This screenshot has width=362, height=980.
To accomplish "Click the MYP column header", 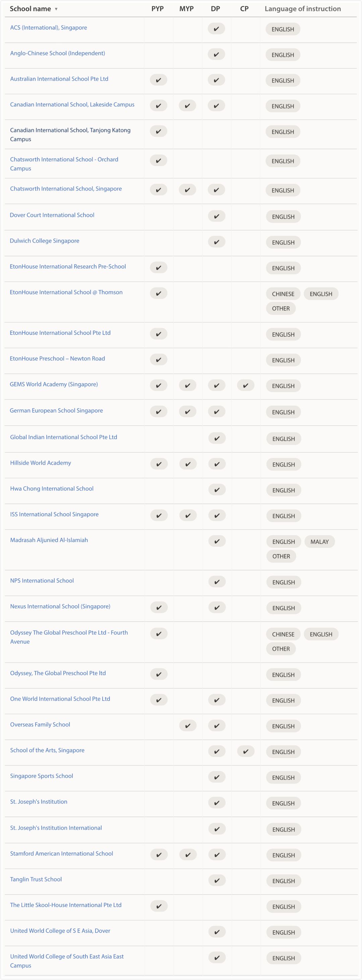I will tap(186, 9).
